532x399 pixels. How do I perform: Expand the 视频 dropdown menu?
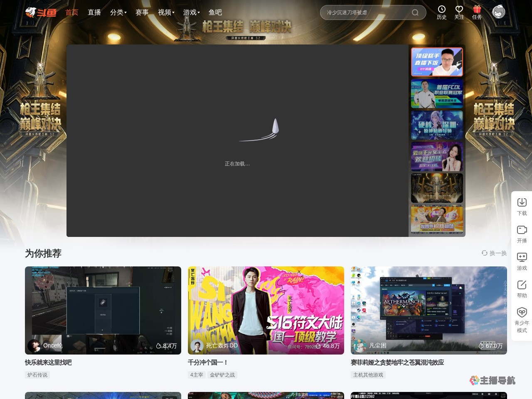pyautogui.click(x=166, y=12)
